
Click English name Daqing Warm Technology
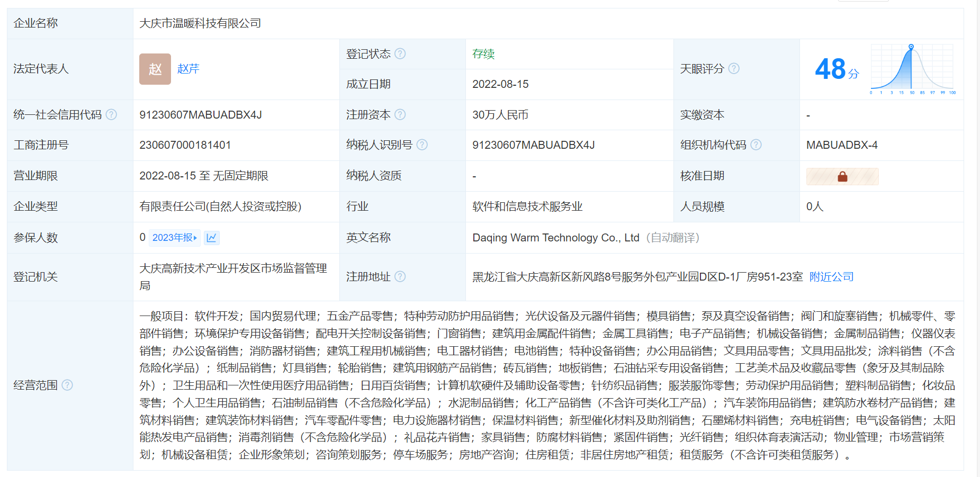click(x=555, y=238)
